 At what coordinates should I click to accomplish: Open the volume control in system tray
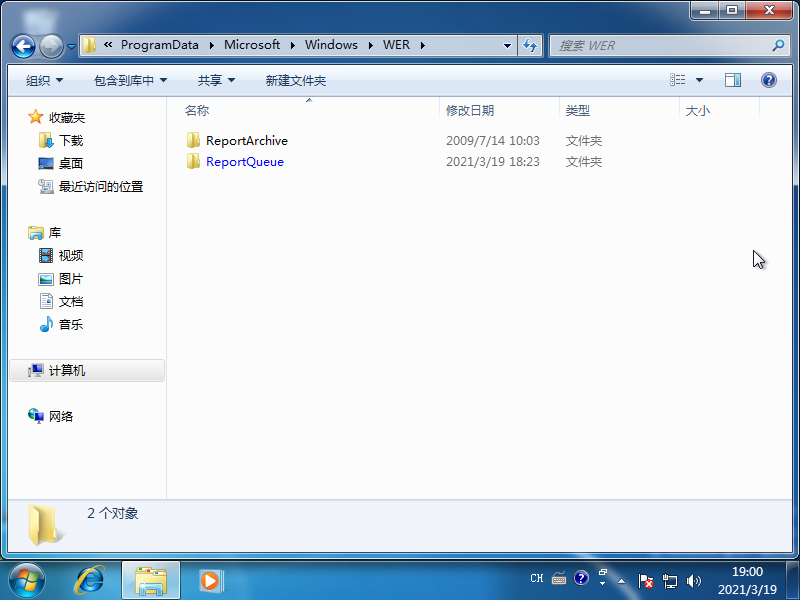(x=694, y=580)
